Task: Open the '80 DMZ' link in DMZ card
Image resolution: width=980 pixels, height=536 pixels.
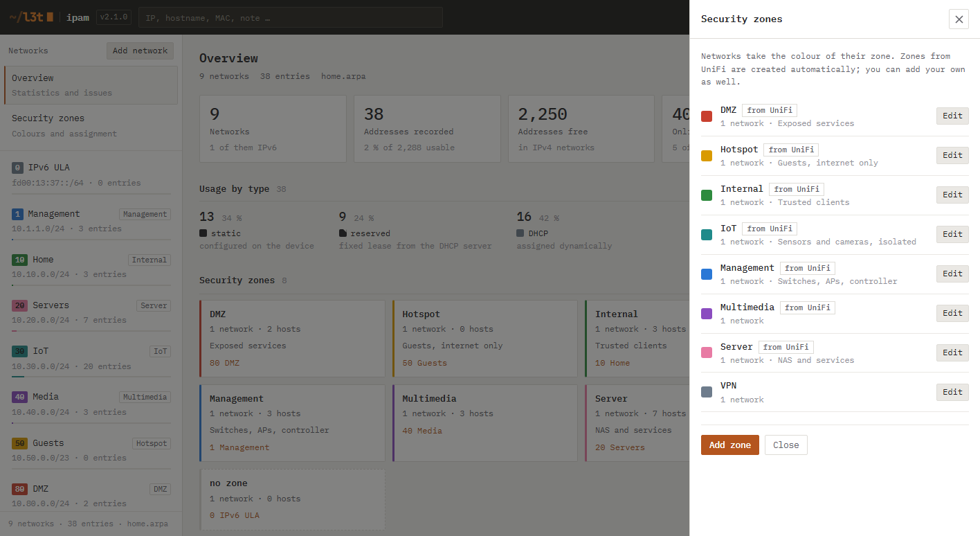Action: [224, 363]
